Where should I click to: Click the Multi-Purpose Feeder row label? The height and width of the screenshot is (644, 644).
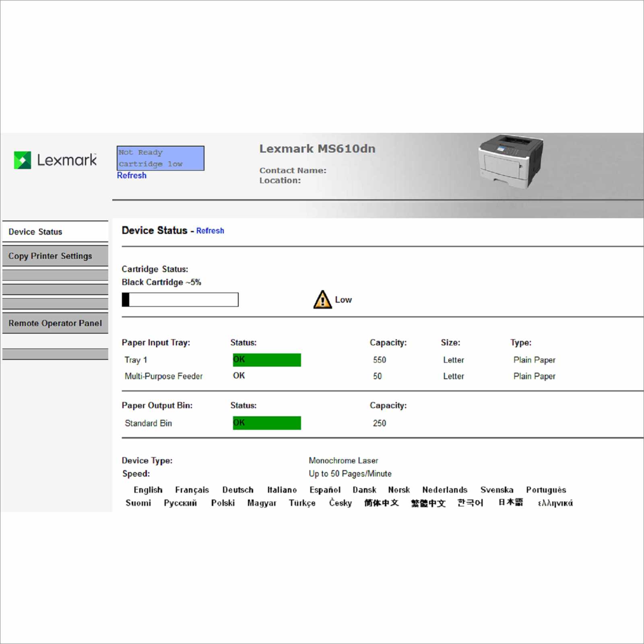[163, 376]
